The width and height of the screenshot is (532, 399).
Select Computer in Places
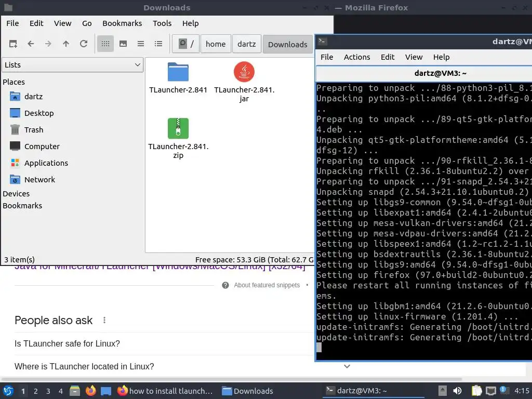click(x=35, y=147)
